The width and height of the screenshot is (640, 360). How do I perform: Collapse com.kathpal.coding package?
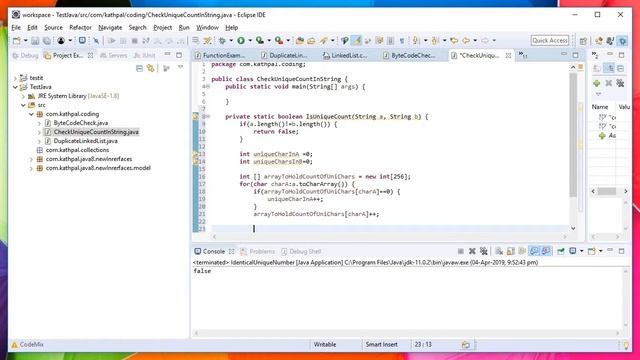click(x=31, y=114)
